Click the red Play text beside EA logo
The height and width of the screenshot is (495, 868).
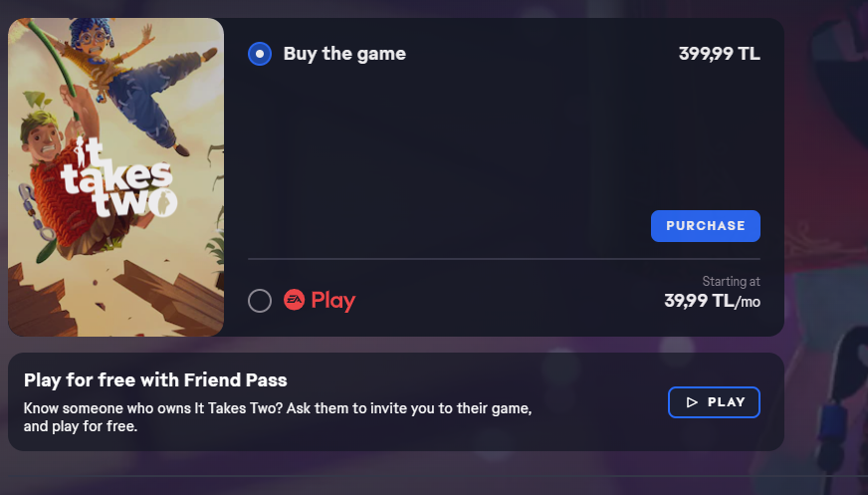(x=333, y=300)
